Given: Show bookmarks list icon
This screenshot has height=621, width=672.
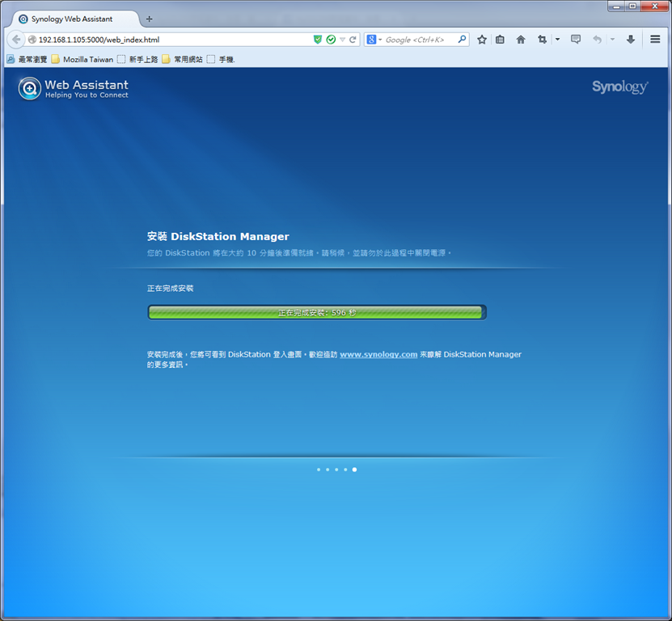Looking at the screenshot, I should 500,40.
